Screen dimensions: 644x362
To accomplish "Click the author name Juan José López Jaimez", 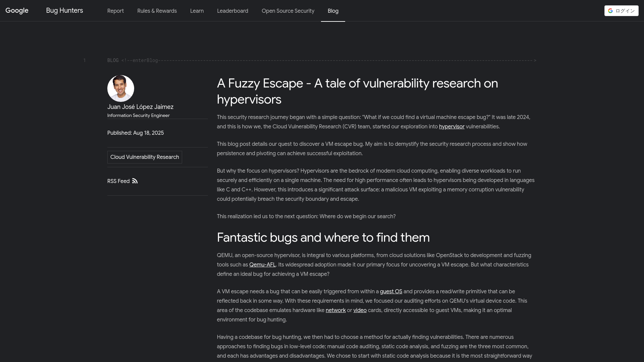I will point(140,107).
